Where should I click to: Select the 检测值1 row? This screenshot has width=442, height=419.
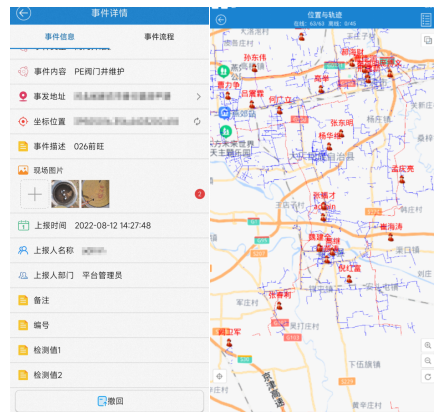point(109,350)
